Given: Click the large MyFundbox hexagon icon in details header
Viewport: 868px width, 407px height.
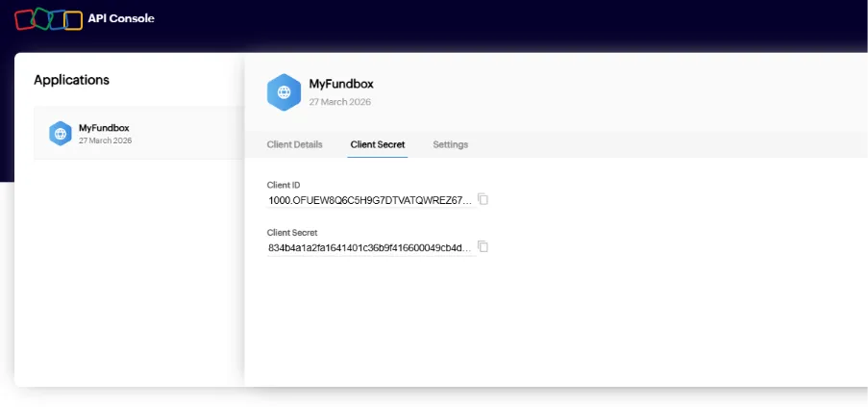Looking at the screenshot, I should (284, 92).
